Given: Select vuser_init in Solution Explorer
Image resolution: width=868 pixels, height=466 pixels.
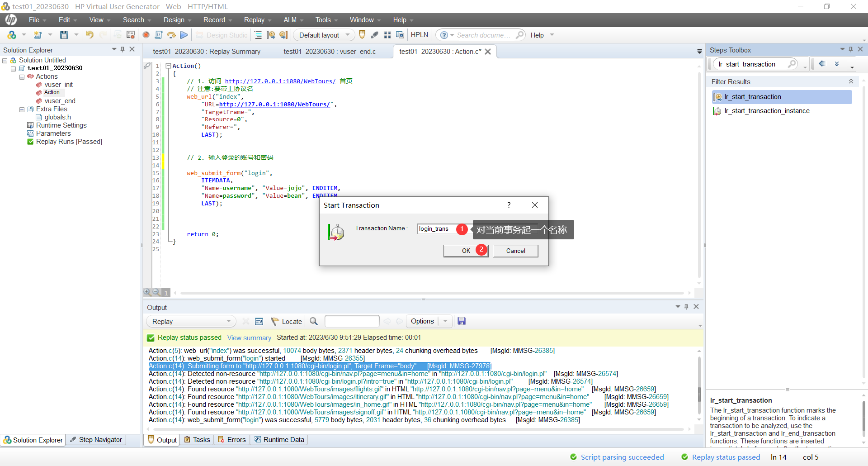Looking at the screenshot, I should tap(58, 85).
